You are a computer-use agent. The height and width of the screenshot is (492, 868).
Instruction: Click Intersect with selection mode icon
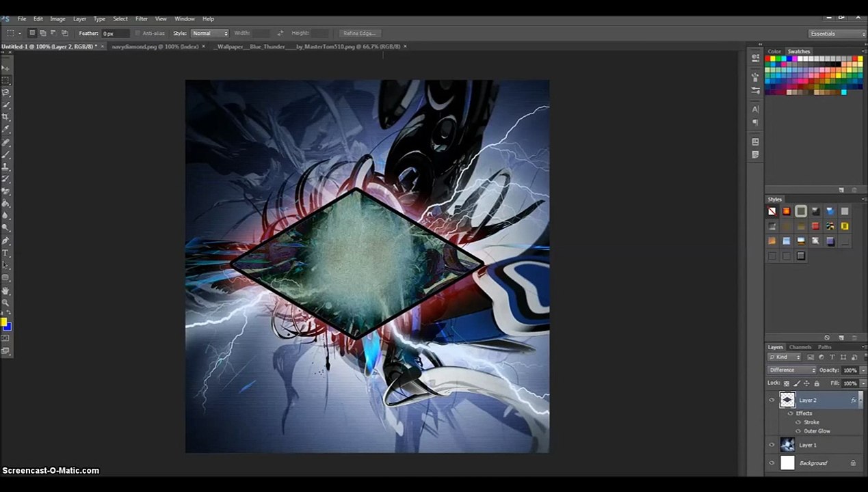(x=65, y=33)
